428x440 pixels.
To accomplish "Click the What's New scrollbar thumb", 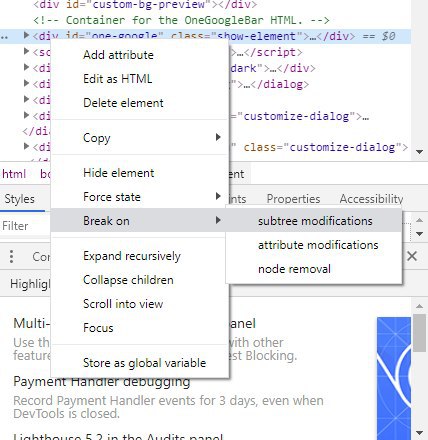I will (420, 333).
